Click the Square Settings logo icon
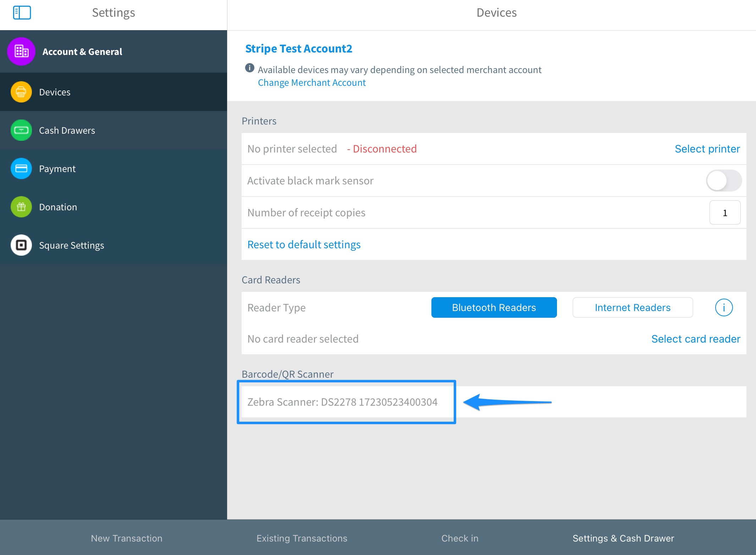The image size is (756, 555). coord(21,245)
